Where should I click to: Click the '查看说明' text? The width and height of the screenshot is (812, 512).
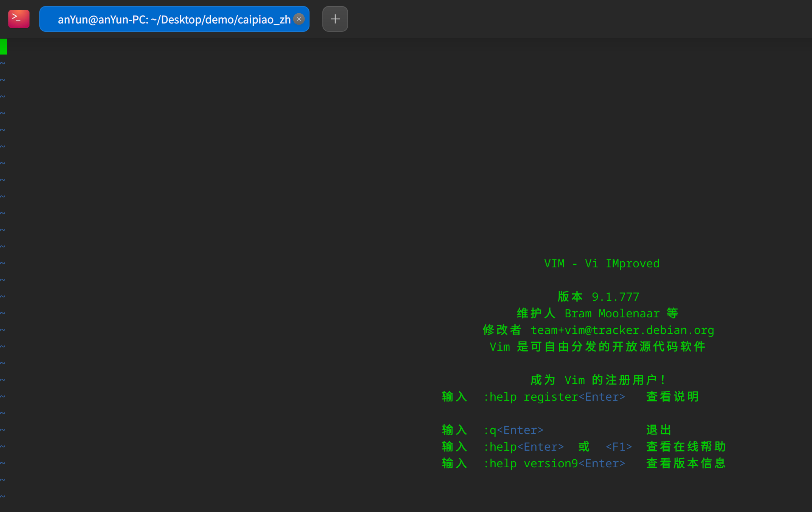[x=672, y=397]
